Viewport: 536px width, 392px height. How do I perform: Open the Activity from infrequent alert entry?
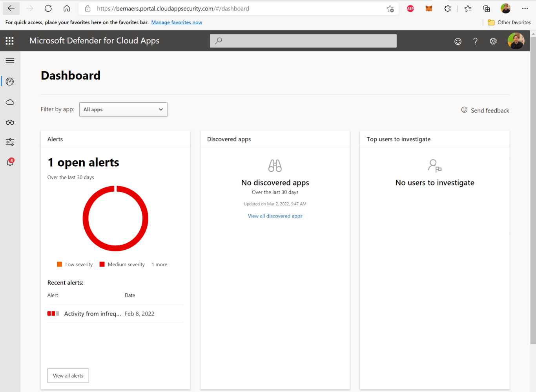93,314
